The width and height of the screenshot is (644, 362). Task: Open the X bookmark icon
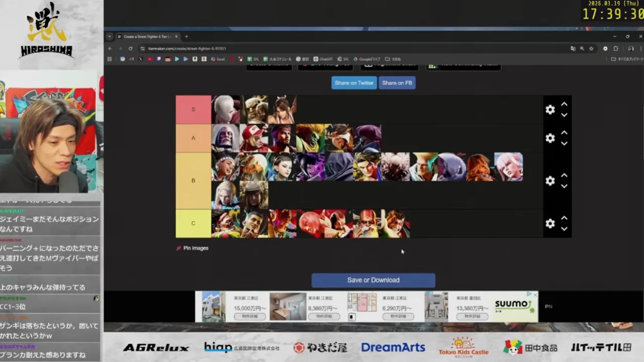(x=140, y=59)
